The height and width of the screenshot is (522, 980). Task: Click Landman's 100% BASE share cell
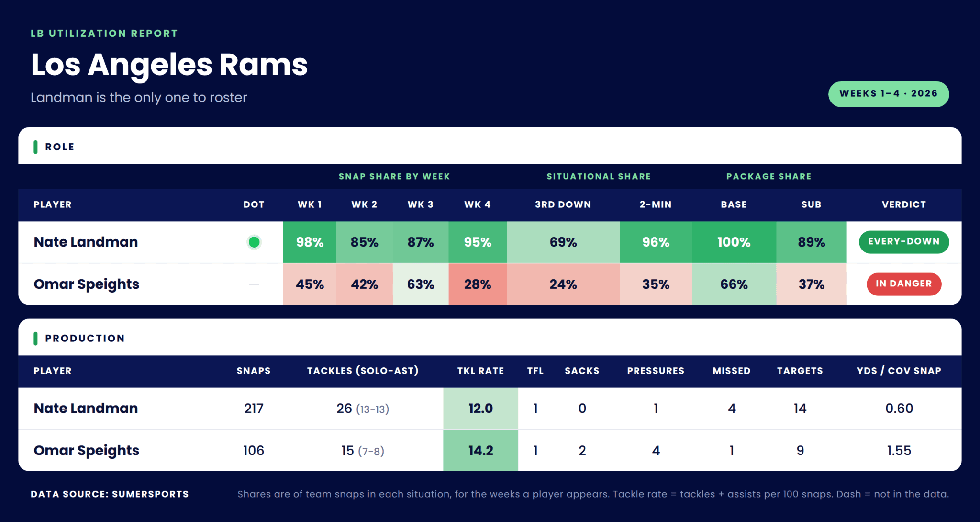(x=734, y=242)
